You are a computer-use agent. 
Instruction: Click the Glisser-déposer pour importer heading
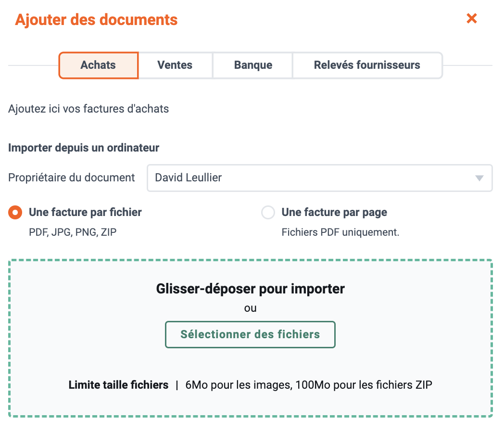[x=250, y=289]
